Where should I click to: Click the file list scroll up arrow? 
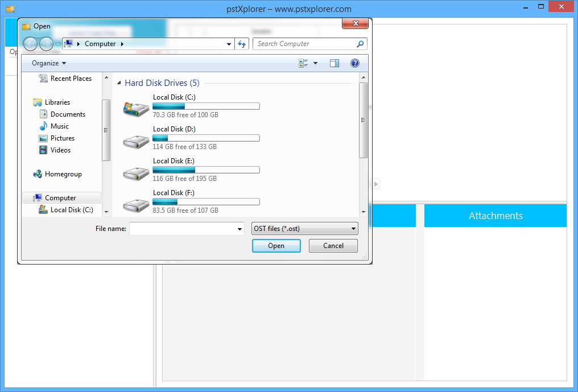(x=364, y=77)
